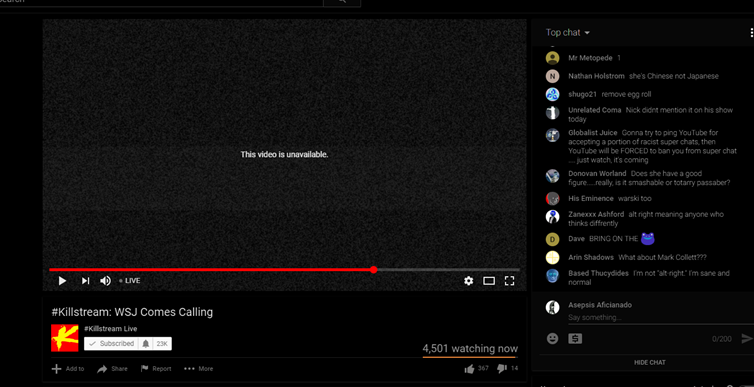Open video settings gear
Image resolution: width=754 pixels, height=387 pixels.
pyautogui.click(x=468, y=281)
